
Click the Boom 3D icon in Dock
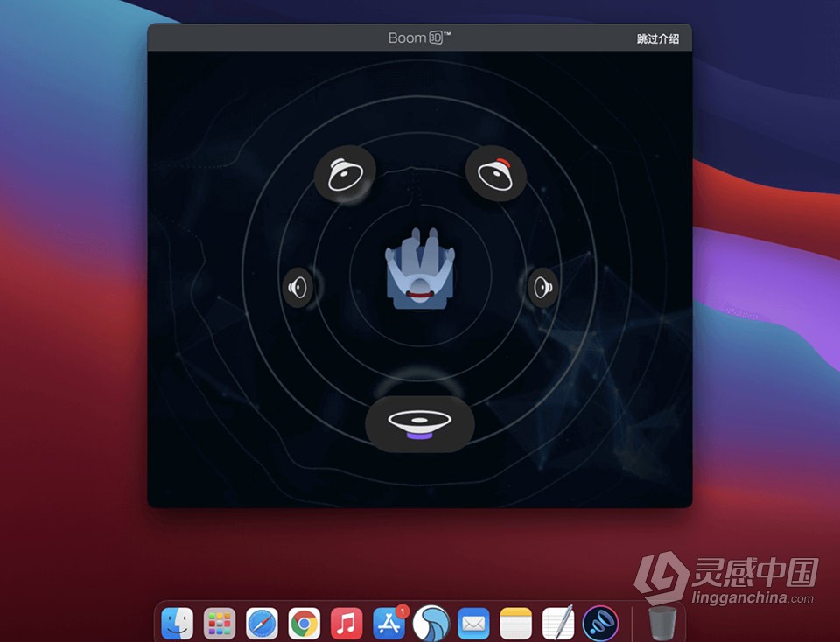click(x=600, y=624)
